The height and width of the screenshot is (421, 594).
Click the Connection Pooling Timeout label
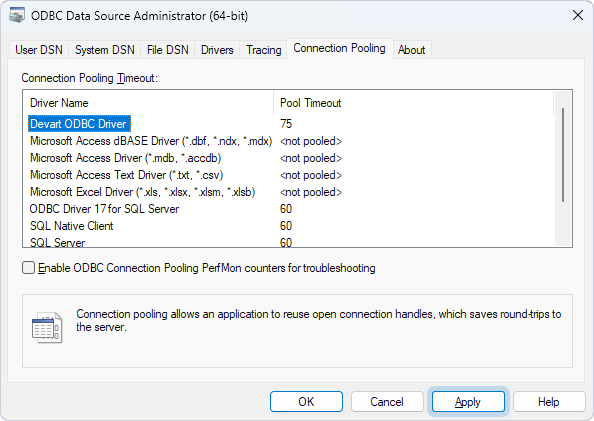(89, 78)
